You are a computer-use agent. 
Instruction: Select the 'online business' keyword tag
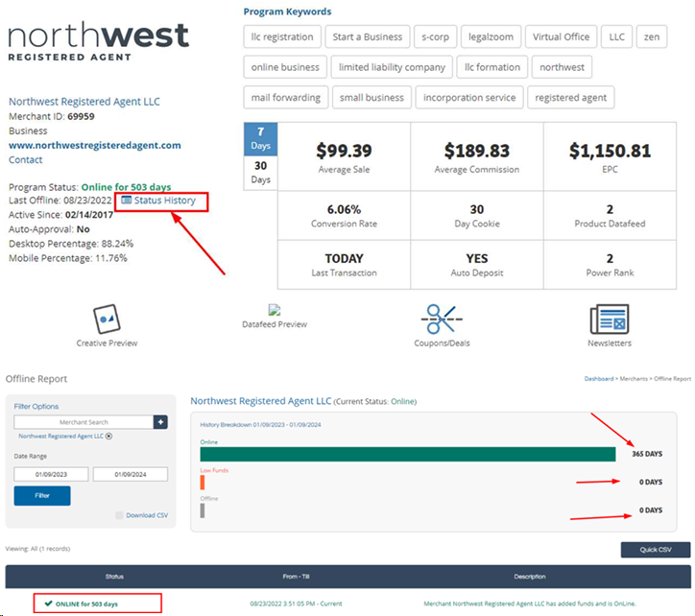(285, 67)
